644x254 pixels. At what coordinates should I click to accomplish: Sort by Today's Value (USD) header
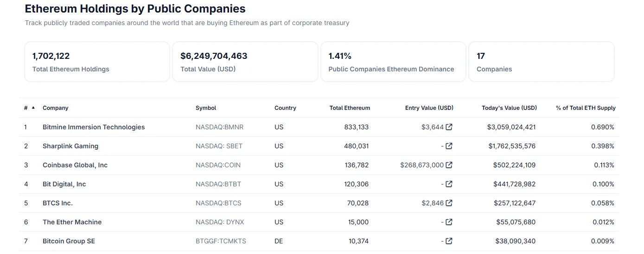point(509,108)
